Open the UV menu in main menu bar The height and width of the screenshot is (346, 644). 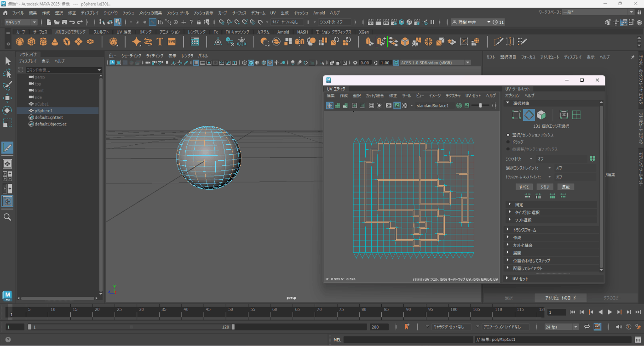273,13
